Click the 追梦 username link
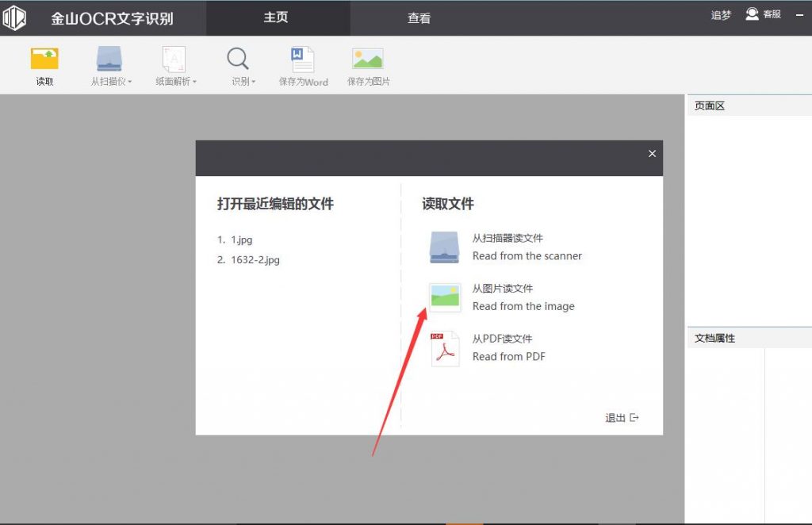The height and width of the screenshot is (525, 812). [720, 15]
